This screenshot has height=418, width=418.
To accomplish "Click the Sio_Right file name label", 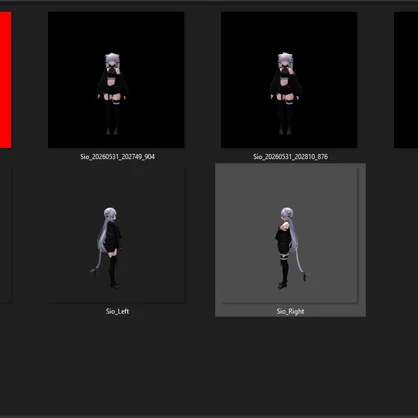I will (290, 311).
